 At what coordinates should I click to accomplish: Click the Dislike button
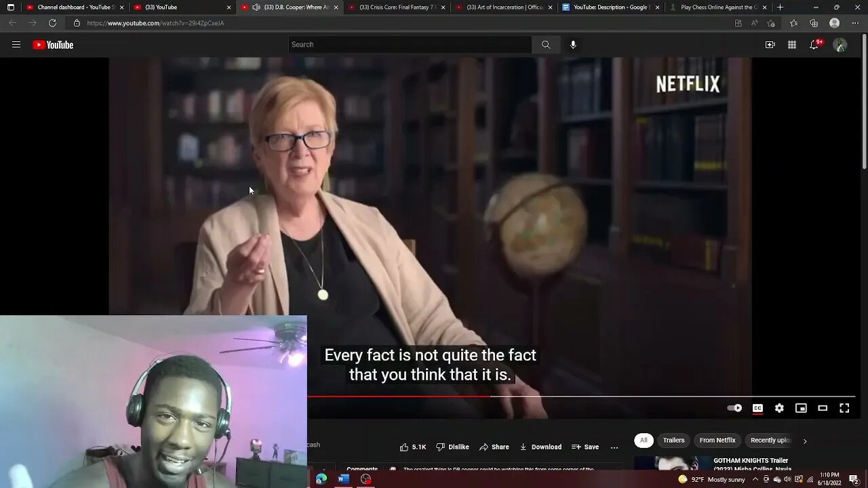point(452,447)
